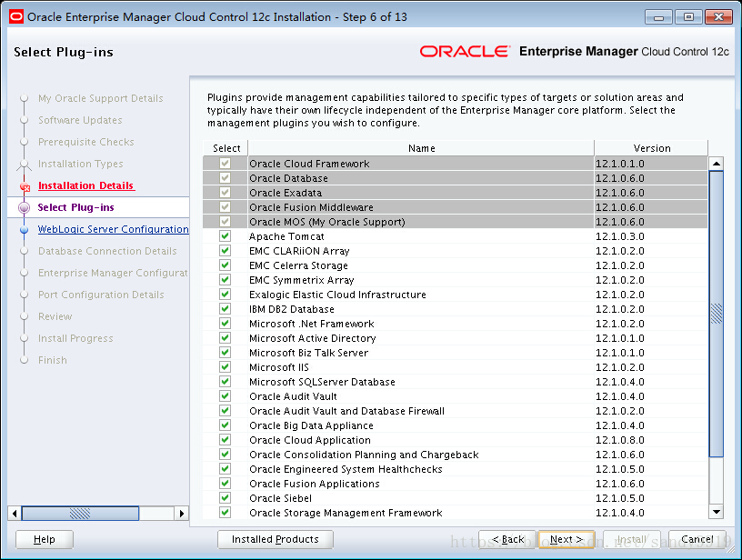Toggle the Oracle Cloud Application checkbox
Screen dimensions: 742x560
pos(226,440)
